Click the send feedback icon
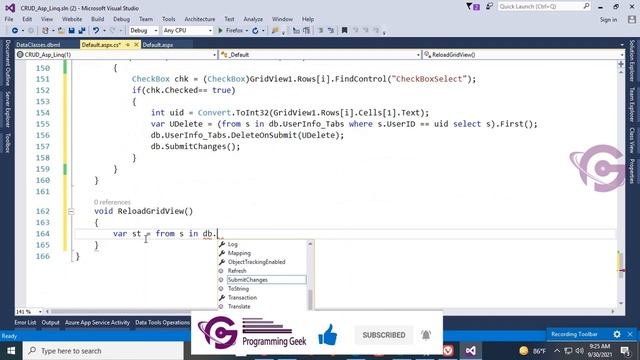 (489, 7)
